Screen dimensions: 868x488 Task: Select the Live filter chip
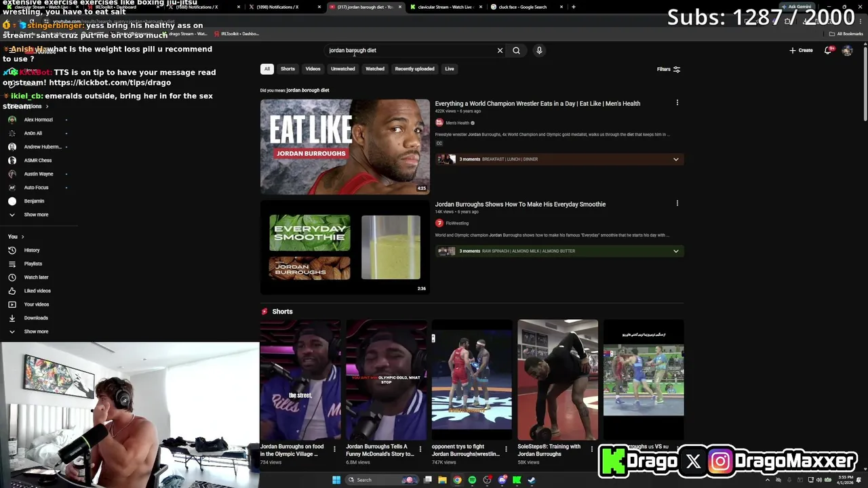[449, 68]
